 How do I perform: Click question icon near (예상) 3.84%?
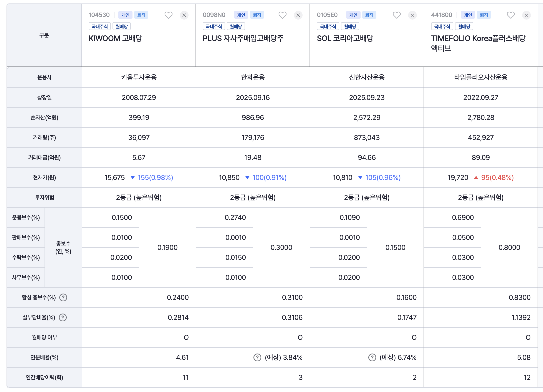pyautogui.click(x=257, y=357)
